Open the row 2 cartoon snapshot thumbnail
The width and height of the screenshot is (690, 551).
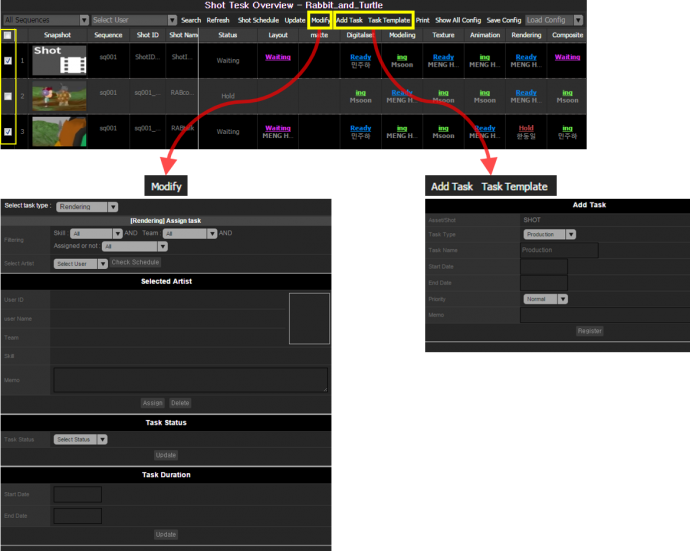click(58, 96)
